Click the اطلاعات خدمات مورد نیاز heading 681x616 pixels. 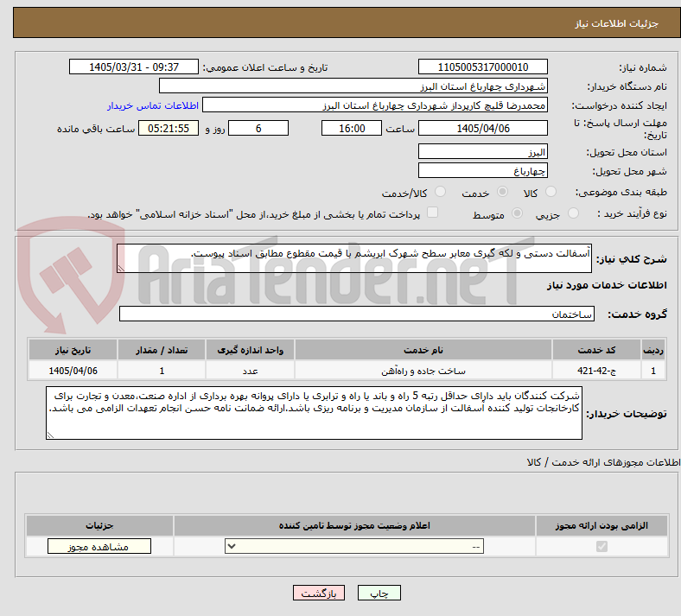coord(607,285)
